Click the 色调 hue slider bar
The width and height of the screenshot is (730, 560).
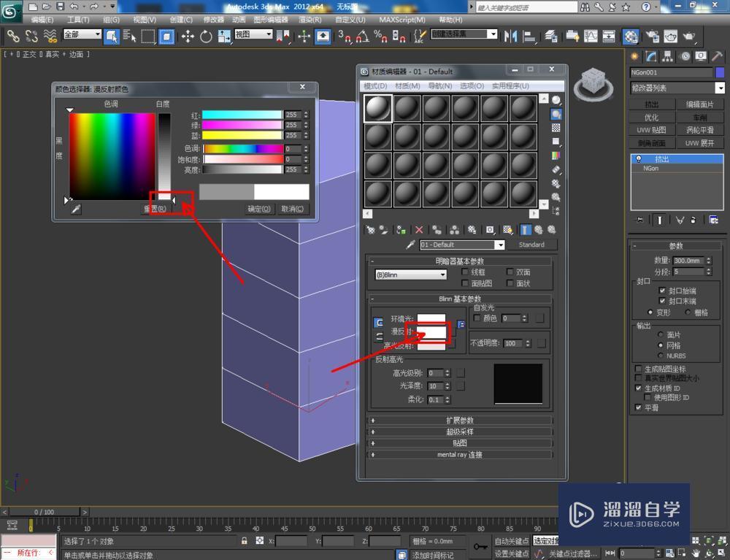click(243, 149)
